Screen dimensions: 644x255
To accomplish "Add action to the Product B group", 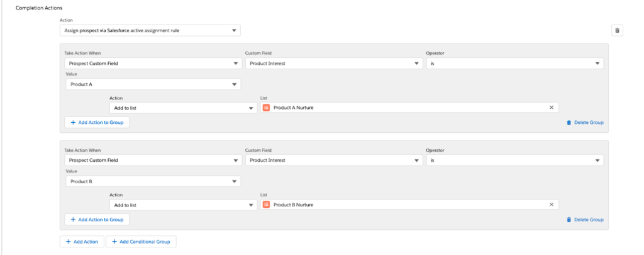I will click(x=97, y=220).
